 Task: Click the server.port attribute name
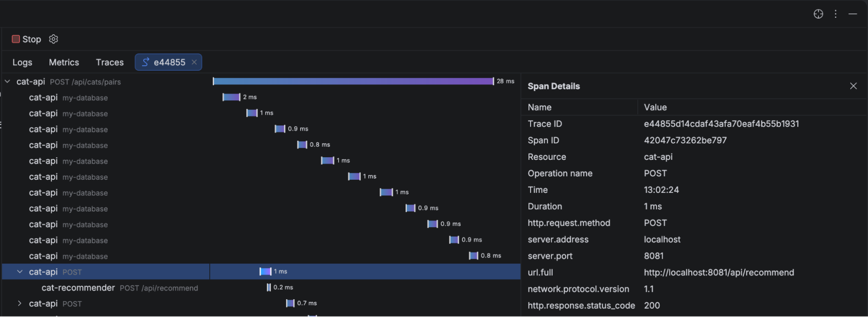pyautogui.click(x=550, y=256)
